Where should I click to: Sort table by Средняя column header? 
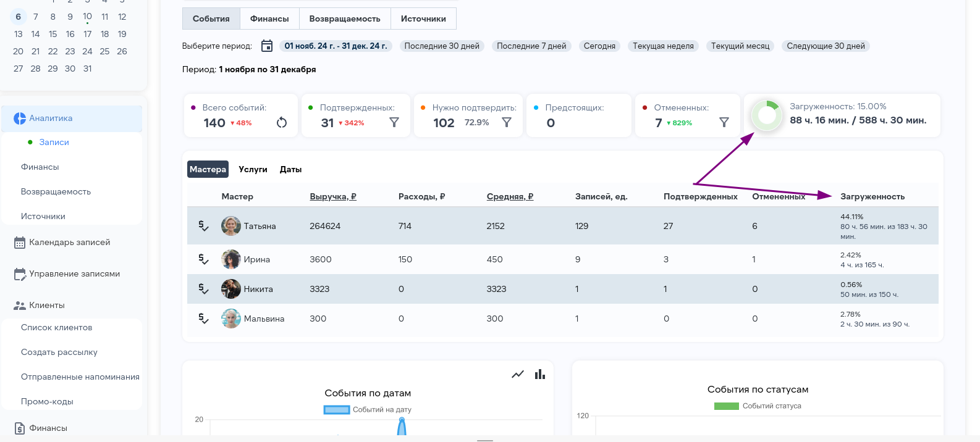point(510,196)
